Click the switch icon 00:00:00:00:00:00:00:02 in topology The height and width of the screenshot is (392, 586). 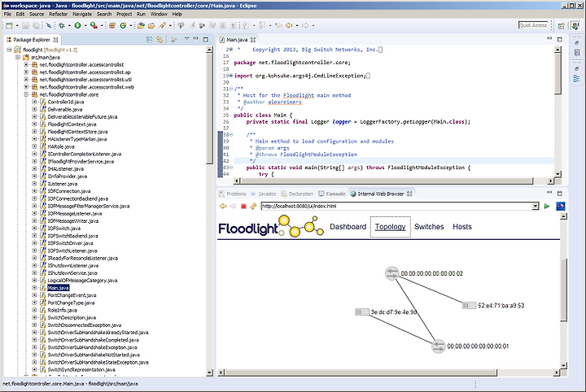392,273
